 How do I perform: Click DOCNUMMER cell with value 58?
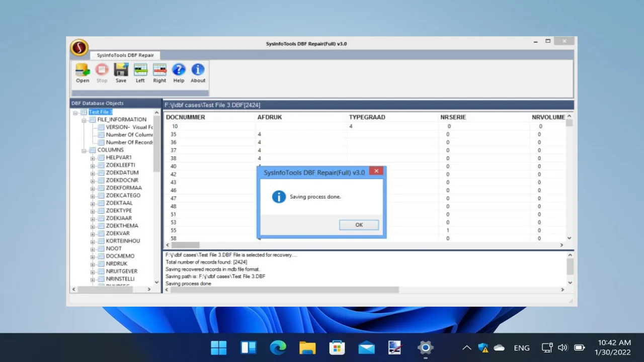(x=174, y=238)
